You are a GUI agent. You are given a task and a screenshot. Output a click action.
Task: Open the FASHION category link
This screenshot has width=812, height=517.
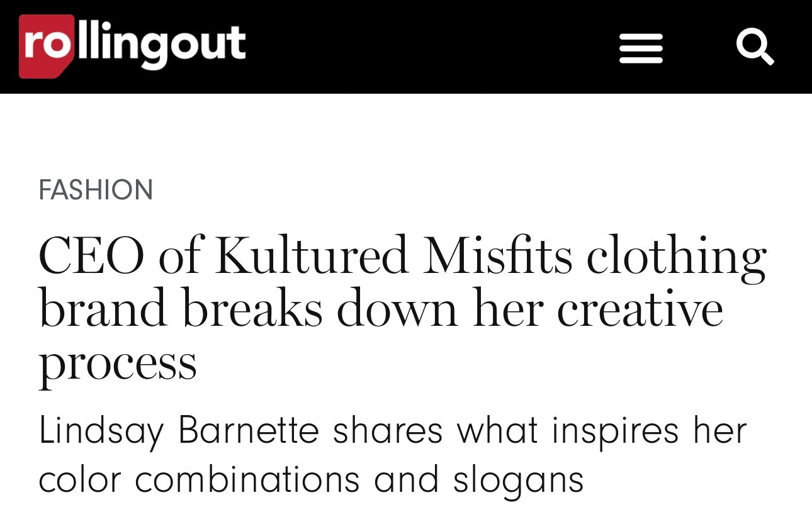96,190
